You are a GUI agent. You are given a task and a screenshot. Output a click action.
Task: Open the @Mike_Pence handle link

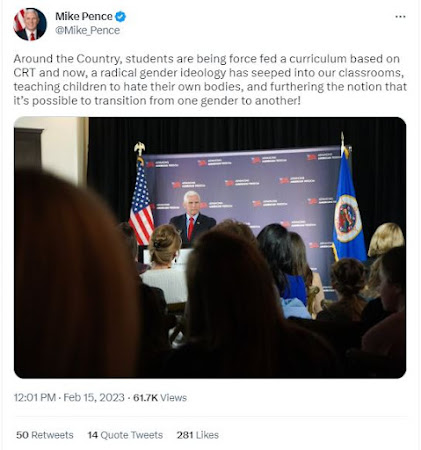point(87,30)
